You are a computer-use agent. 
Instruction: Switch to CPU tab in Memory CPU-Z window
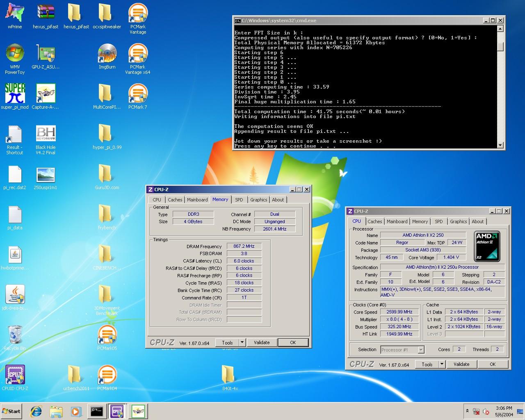pos(157,200)
